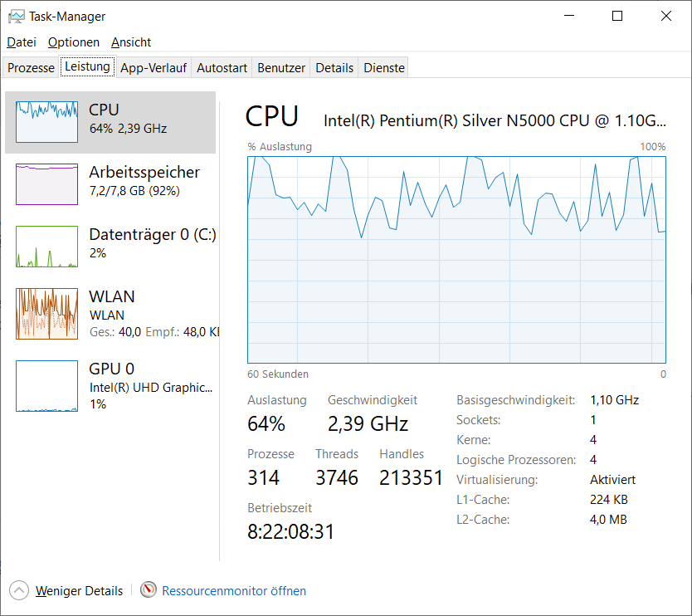The width and height of the screenshot is (692, 616).
Task: Click the GPU 0 label in sidebar
Action: 112,369
